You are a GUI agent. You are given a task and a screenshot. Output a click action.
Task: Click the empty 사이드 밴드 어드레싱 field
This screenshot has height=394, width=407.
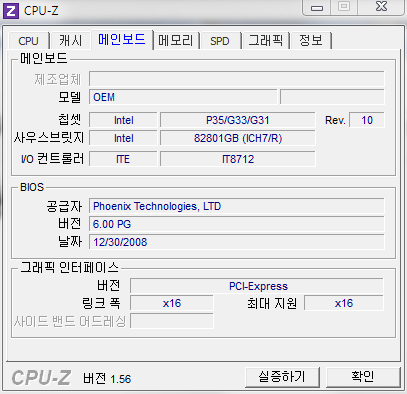click(172, 321)
